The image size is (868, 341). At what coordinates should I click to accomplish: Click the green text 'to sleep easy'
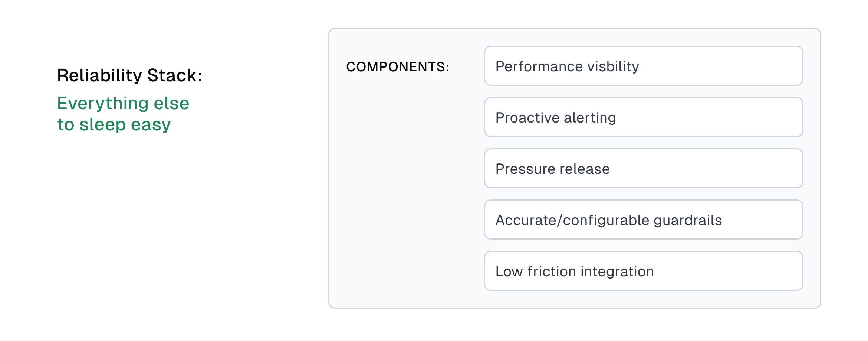[114, 124]
